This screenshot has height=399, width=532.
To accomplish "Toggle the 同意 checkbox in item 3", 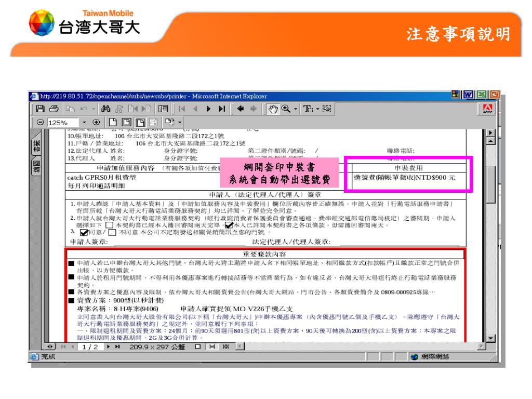I will pyautogui.click(x=84, y=232).
